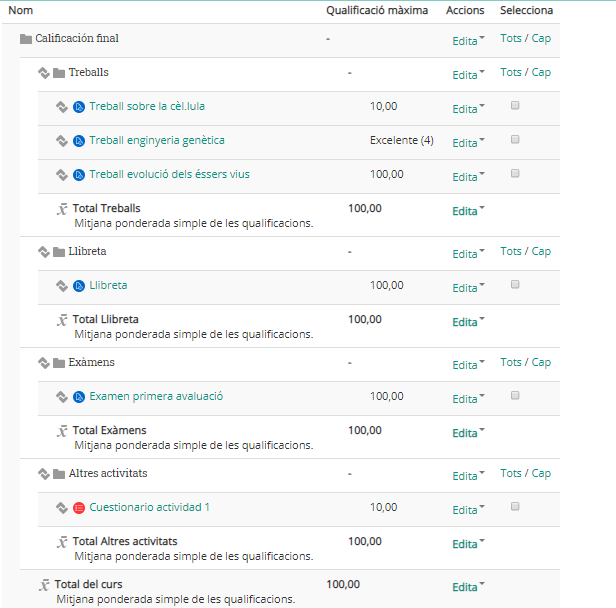Select checkbox for Treball evolució dels éssers vius
Screen dimensions: 616x608
pos(515,173)
